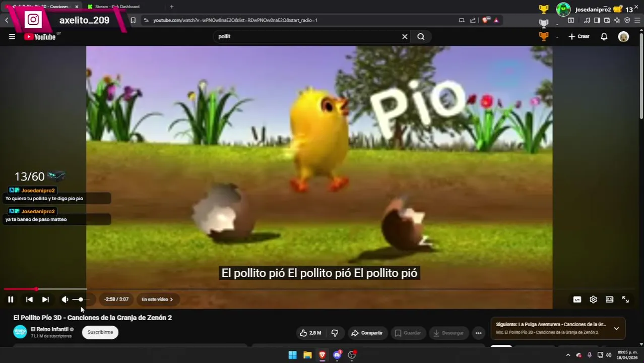Viewport: 644px width, 363px height.
Task: Go to the YouTube home logo
Action: pyautogui.click(x=40, y=36)
